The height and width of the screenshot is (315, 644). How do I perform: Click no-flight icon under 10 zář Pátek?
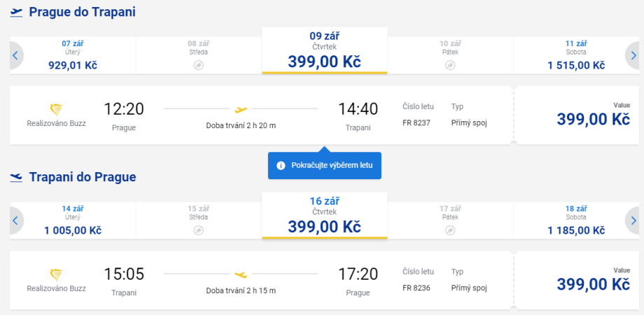(450, 65)
